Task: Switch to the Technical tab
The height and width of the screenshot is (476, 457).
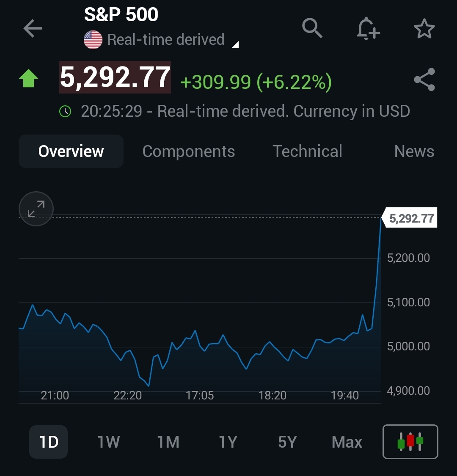Action: coord(307,151)
